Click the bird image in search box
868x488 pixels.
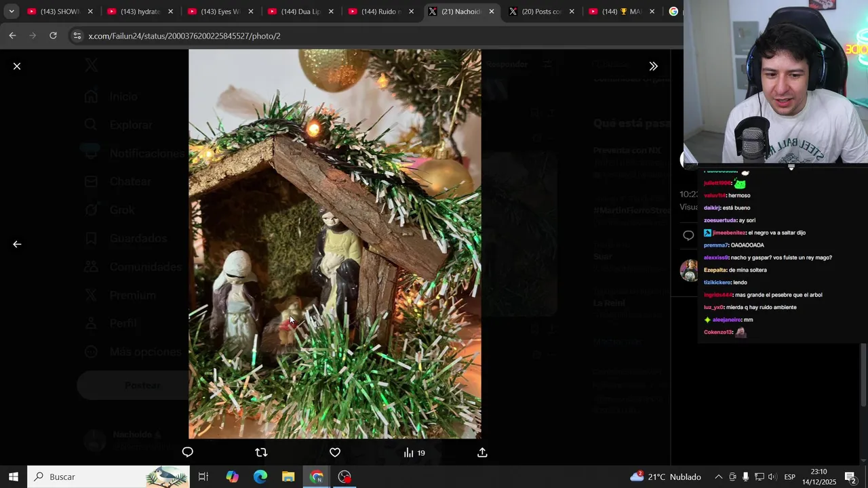coord(167,477)
